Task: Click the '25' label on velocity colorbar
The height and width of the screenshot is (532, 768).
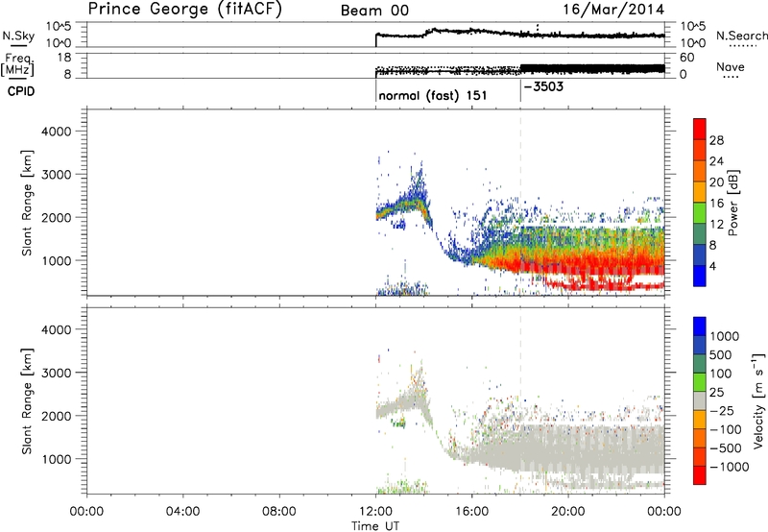Action: click(716, 393)
